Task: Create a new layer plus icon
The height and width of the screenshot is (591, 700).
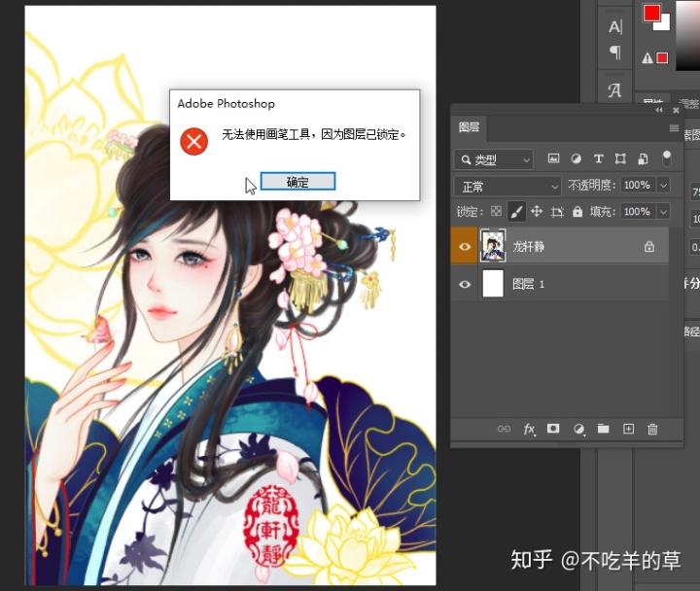Action: 628,429
